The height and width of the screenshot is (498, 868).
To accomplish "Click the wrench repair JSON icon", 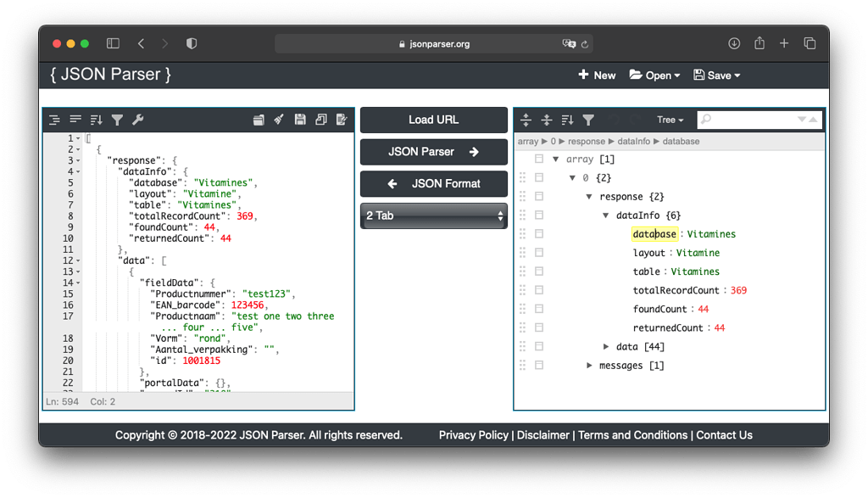I will [x=138, y=120].
